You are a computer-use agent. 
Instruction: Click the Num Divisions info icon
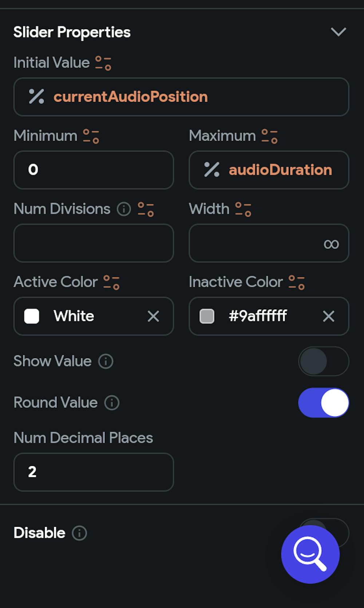124,209
